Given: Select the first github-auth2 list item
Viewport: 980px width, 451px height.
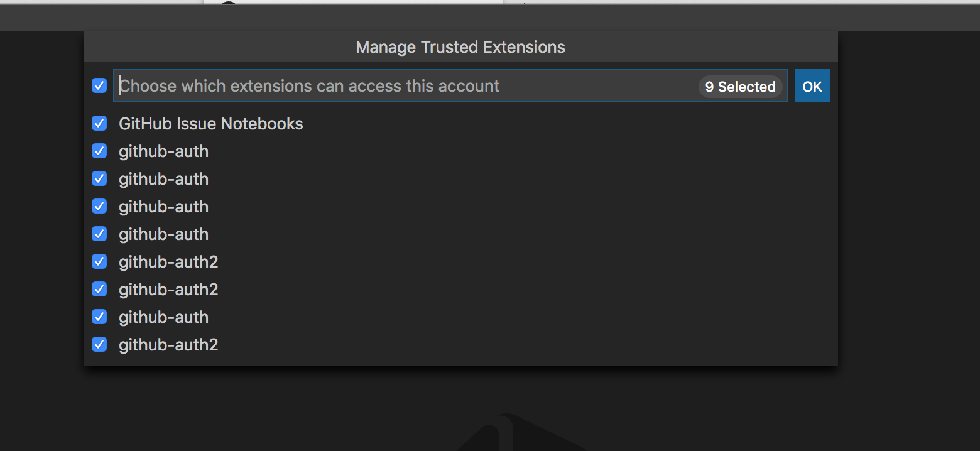Looking at the screenshot, I should tap(168, 261).
